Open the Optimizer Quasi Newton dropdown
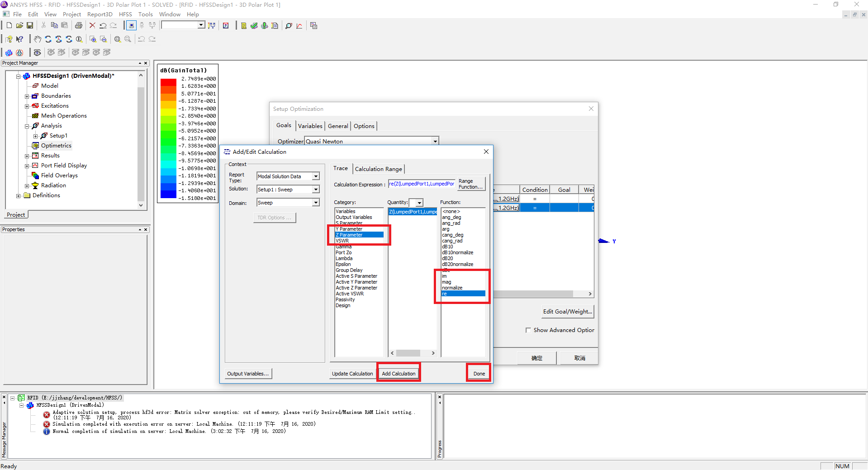Viewport: 868px width, 470px height. [x=435, y=141]
